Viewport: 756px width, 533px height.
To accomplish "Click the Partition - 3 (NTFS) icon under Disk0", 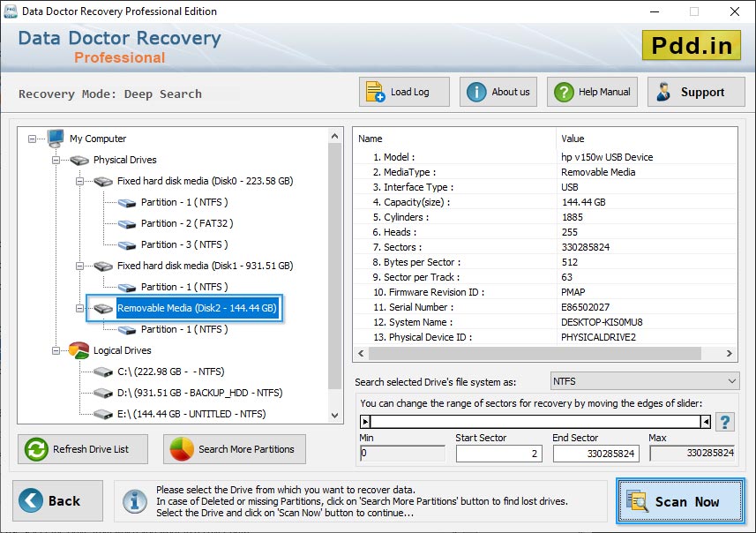I will (127, 245).
